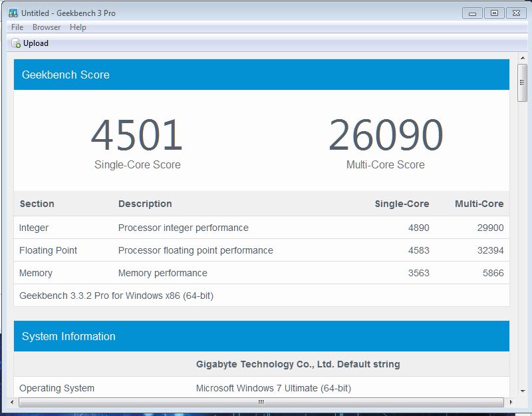
Task: Click the vertical scrollbar down arrow
Action: tap(523, 391)
